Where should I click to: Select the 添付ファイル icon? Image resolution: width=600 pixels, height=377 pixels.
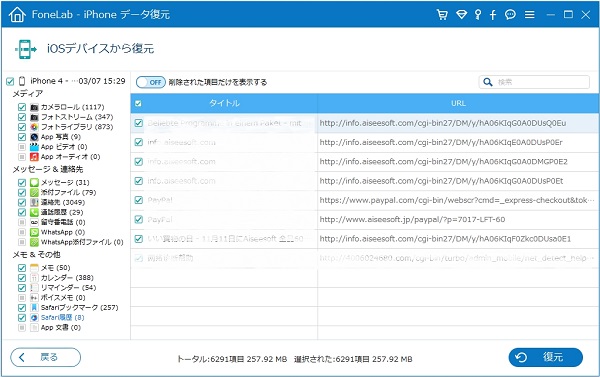34,193
